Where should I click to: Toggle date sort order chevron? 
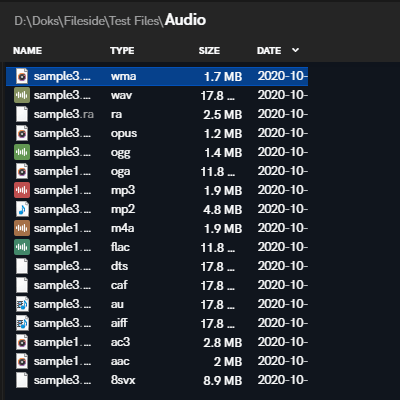[x=295, y=50]
